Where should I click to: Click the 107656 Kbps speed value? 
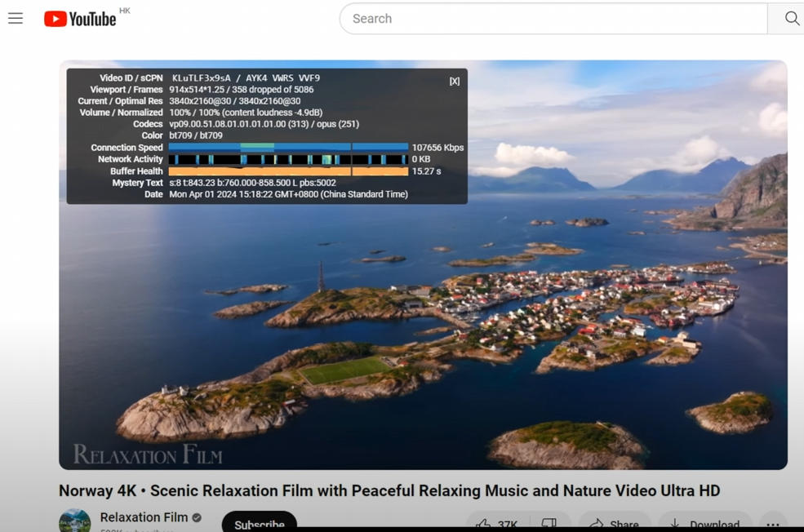point(438,148)
